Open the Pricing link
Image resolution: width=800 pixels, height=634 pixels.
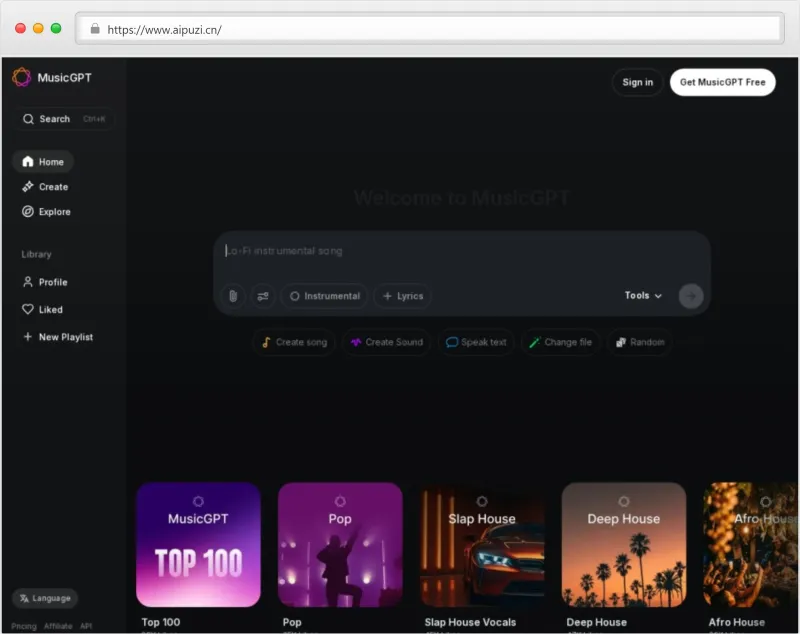click(x=26, y=625)
